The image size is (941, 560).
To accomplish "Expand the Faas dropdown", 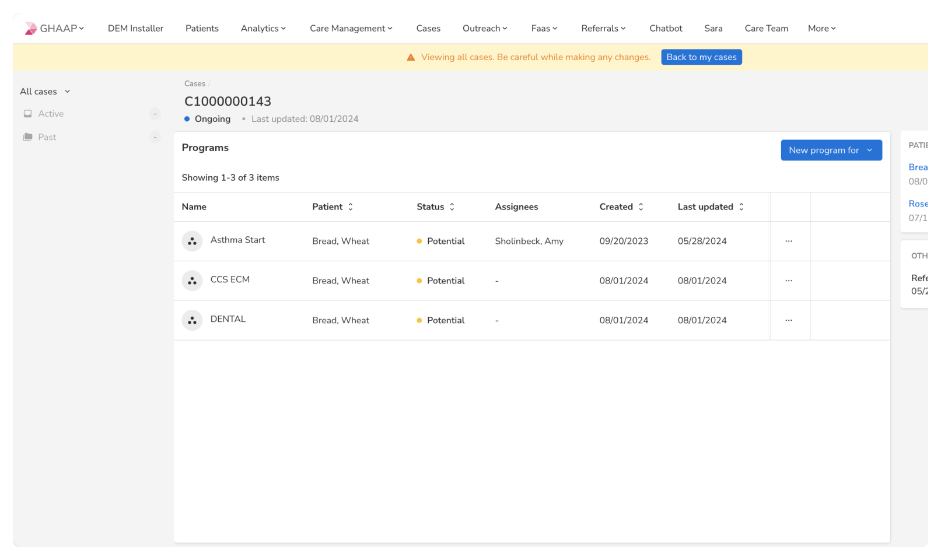I will tap(545, 29).
